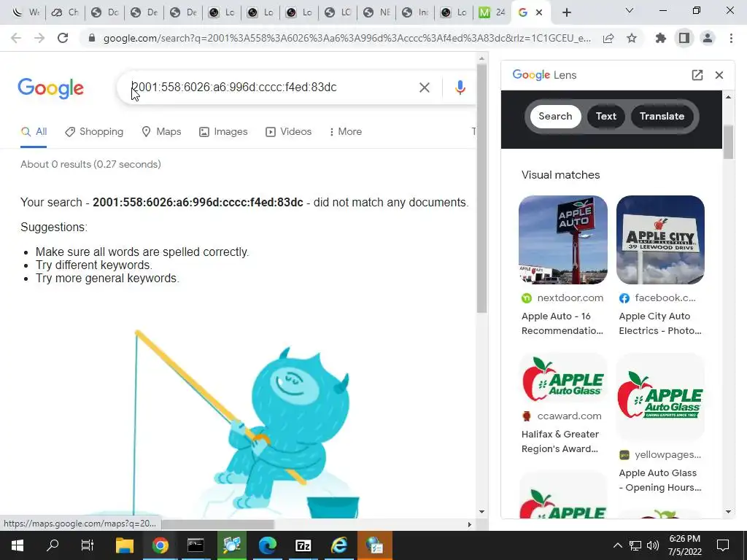Click the Chrome taskbar icon
The height and width of the screenshot is (560, 747).
pyautogui.click(x=160, y=545)
